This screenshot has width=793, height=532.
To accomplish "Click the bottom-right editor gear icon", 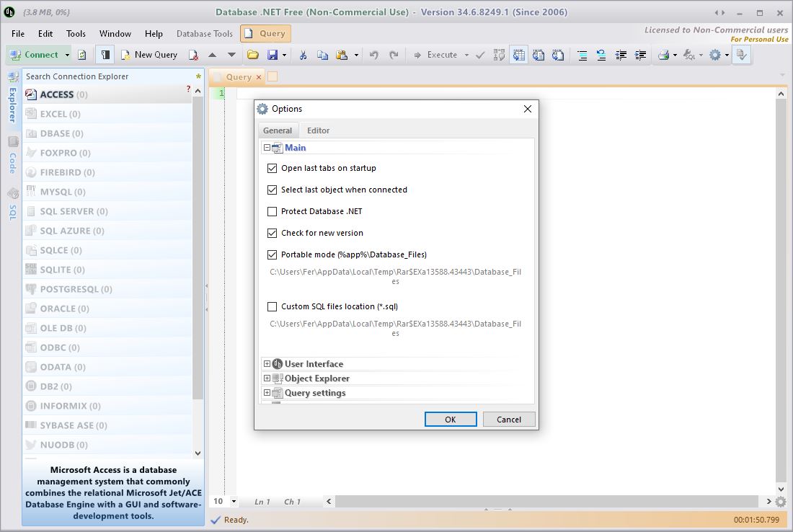I will 781,502.
